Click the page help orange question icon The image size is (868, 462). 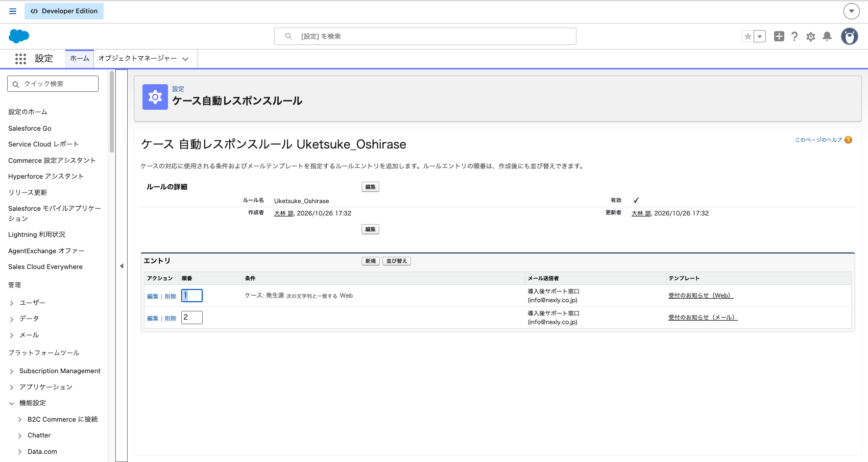848,140
